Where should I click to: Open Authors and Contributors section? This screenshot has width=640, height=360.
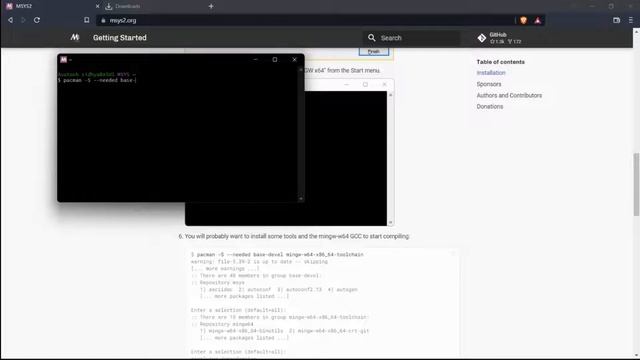pyautogui.click(x=509, y=96)
